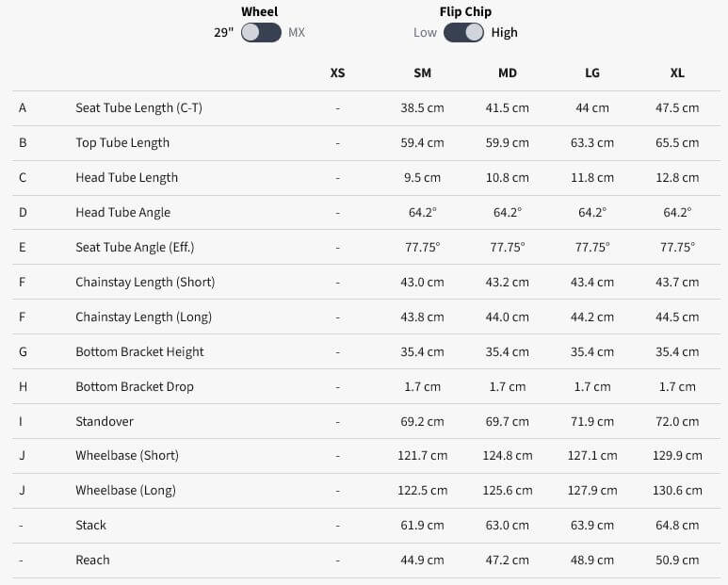Click the XL size column header
The height and width of the screenshot is (585, 728).
point(677,73)
